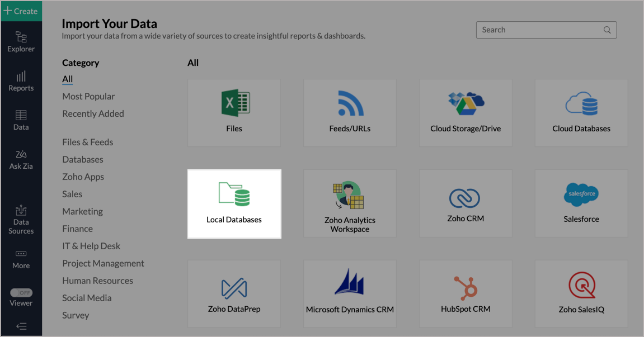Select Survey category
This screenshot has height=337, width=644.
pos(76,315)
